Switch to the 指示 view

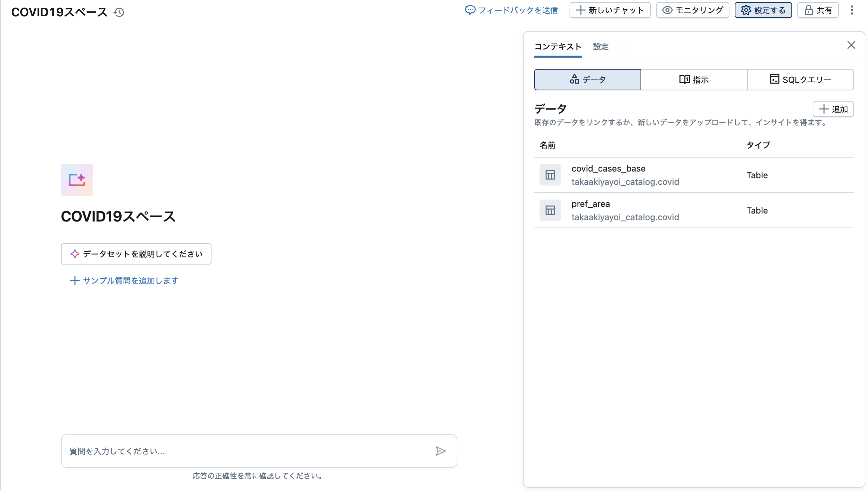tap(694, 80)
